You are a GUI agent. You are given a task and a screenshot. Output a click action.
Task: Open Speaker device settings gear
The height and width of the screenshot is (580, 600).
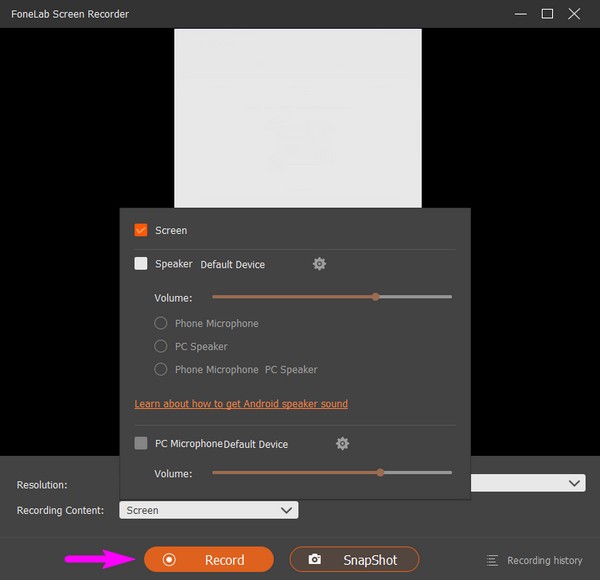319,264
